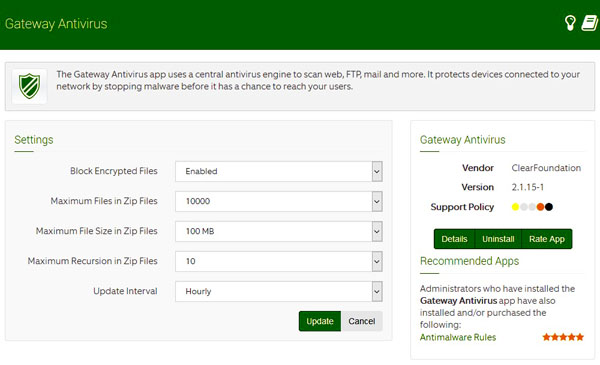Click the orange Support Policy dot
This screenshot has width=600, height=365.
[x=540, y=207]
